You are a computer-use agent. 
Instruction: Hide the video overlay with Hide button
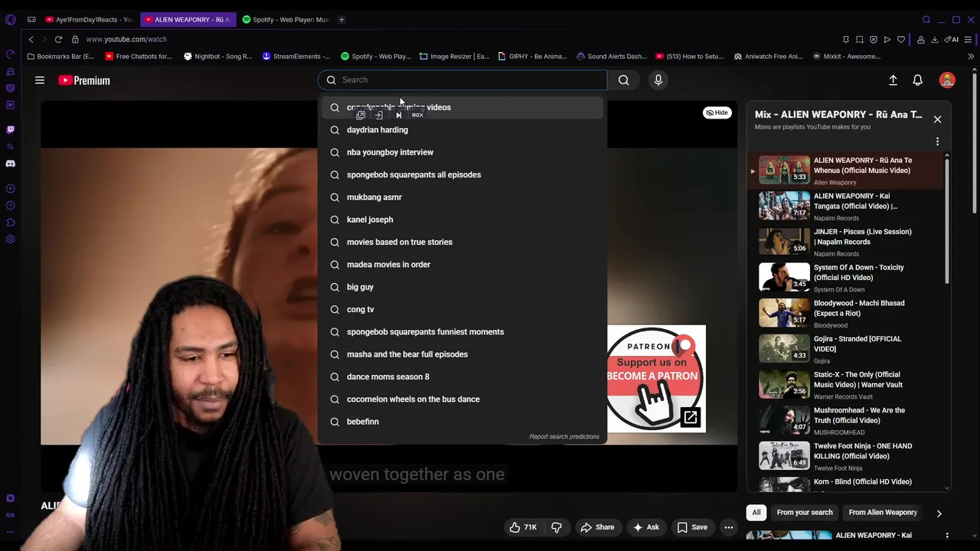tap(717, 112)
